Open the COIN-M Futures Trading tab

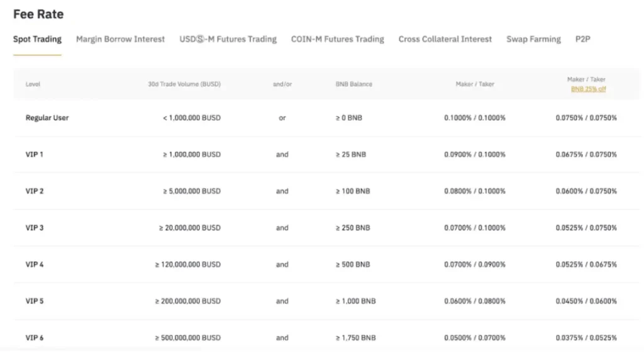[338, 39]
